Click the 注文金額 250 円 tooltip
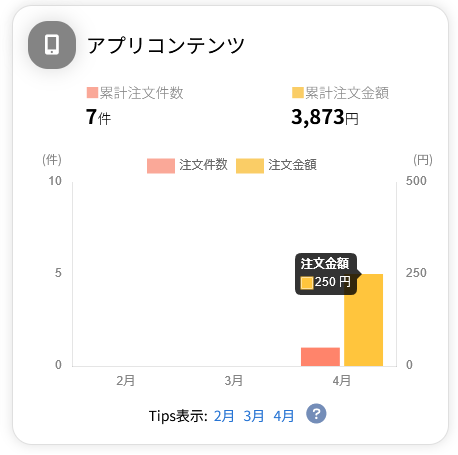This screenshot has width=458, height=455. [x=326, y=274]
